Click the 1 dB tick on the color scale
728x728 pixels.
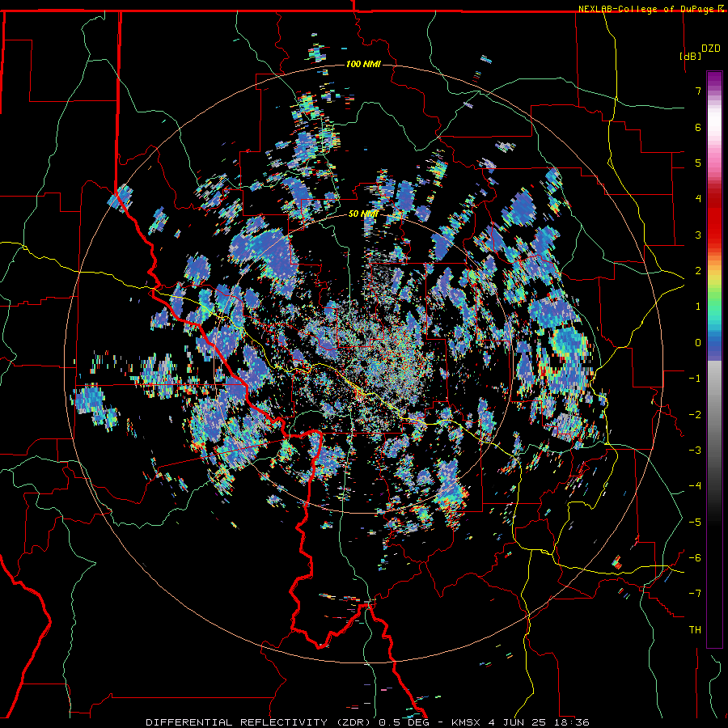point(698,307)
